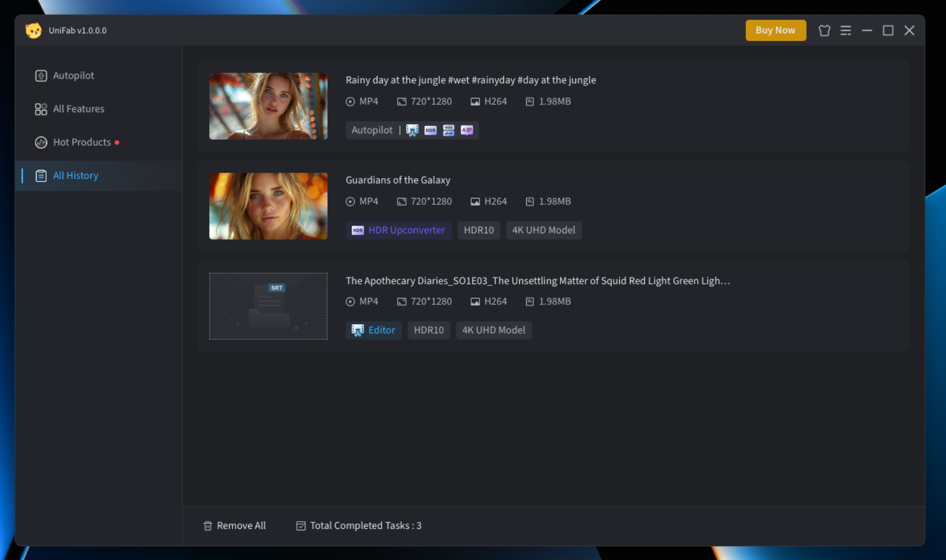The height and width of the screenshot is (560, 946).
Task: Click the 4K UHD Model tag in the Apothecary row
Action: tap(494, 330)
